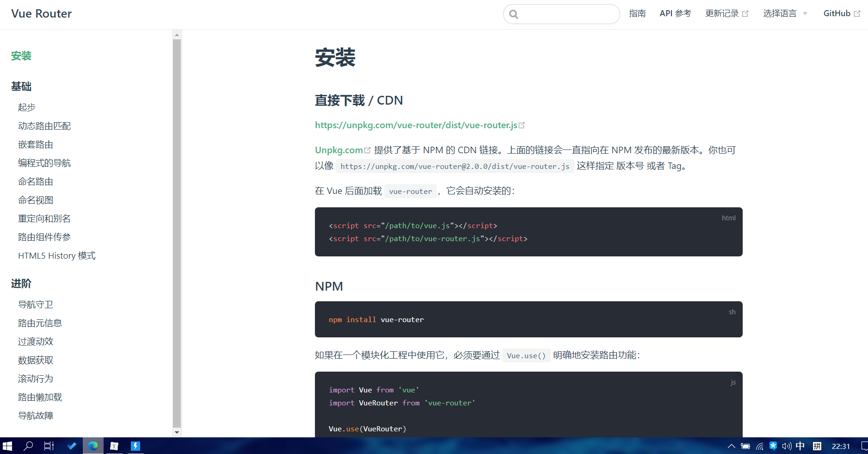Switch to Microsoft Edge on the taskbar
Viewport: 868px width, 454px height.
[93, 446]
